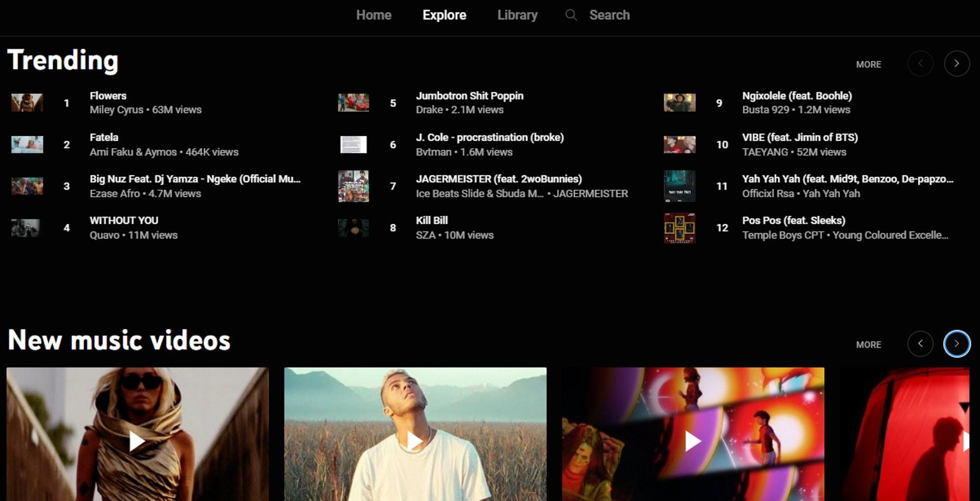Screen dimensions: 980x501
Task: Click the Search text field
Action: (610, 15)
